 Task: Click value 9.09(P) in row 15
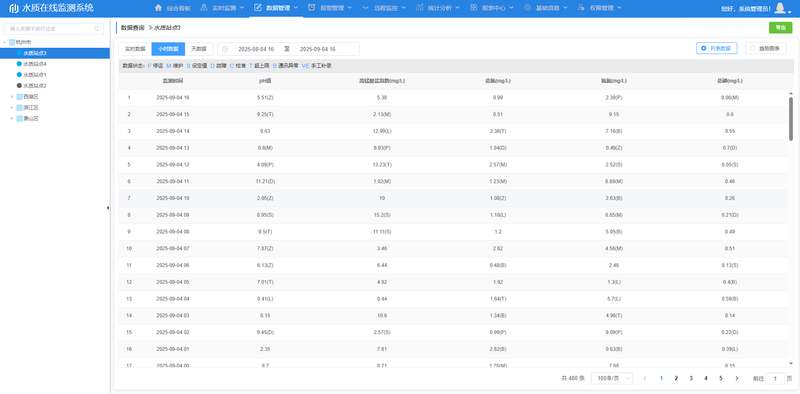[614, 332]
